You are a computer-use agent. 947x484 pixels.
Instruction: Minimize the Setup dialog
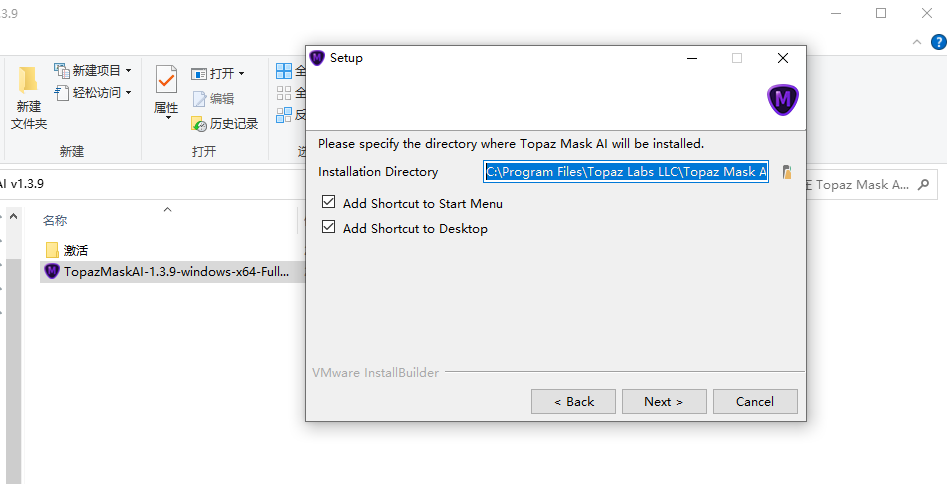tap(692, 58)
